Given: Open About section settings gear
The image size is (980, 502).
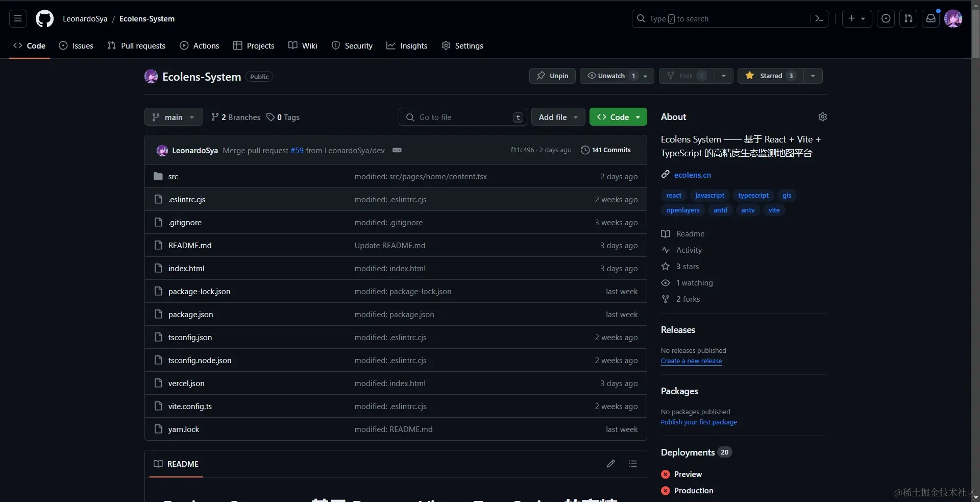Looking at the screenshot, I should [x=822, y=117].
